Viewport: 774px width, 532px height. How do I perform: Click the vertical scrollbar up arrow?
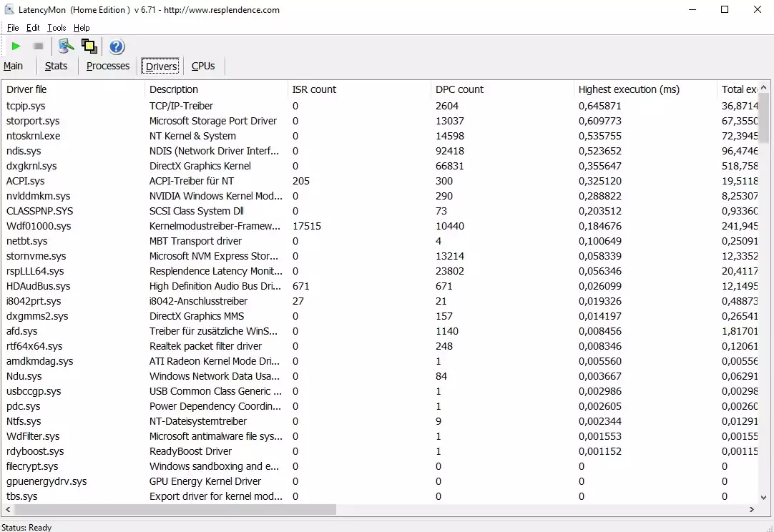(764, 87)
